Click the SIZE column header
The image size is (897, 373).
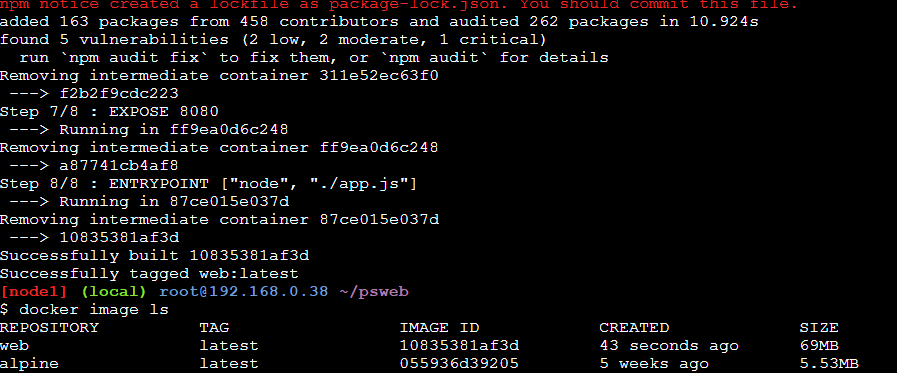pyautogui.click(x=819, y=328)
